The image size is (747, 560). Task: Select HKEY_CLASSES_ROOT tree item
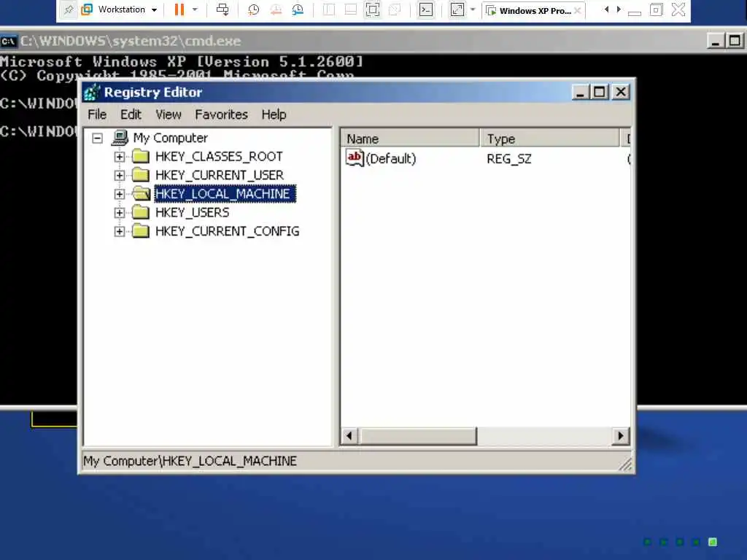coord(219,157)
